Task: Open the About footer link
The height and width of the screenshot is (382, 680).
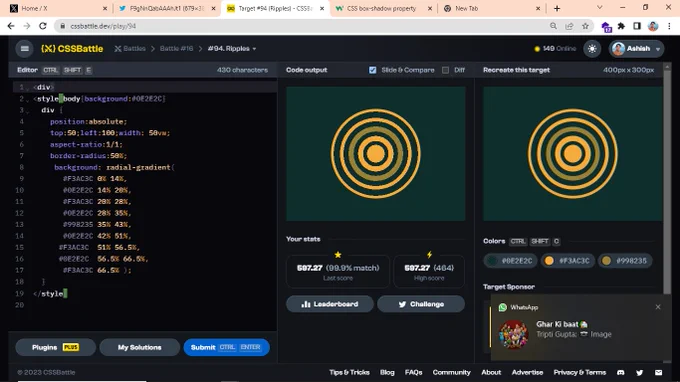Action: tap(491, 372)
